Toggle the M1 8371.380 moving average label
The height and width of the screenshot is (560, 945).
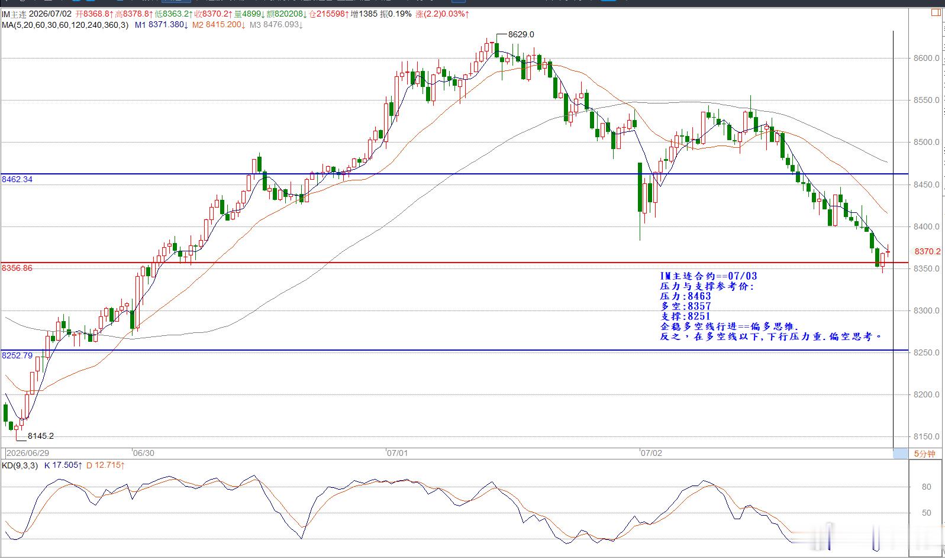[x=162, y=25]
